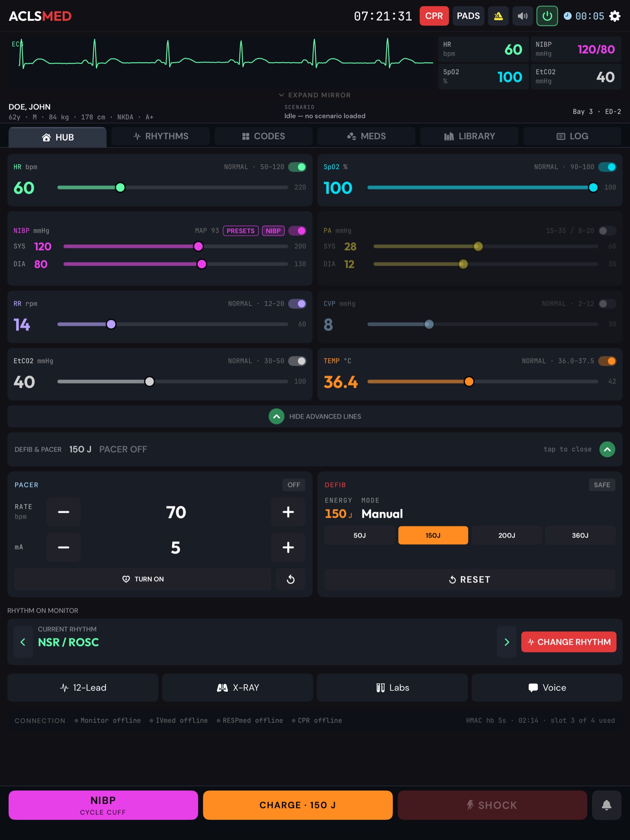Click the green power icon button
Screen dimensions: 630x840
[x=547, y=16]
